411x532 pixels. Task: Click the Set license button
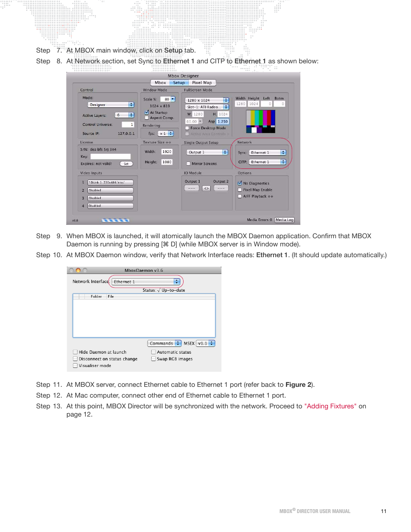(126, 164)
